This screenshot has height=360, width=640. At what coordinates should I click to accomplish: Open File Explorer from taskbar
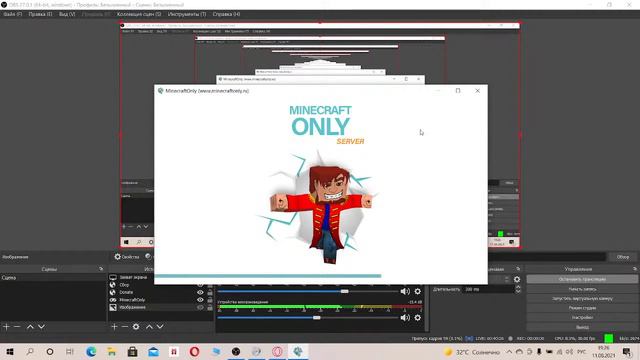pyautogui.click(x=111, y=351)
